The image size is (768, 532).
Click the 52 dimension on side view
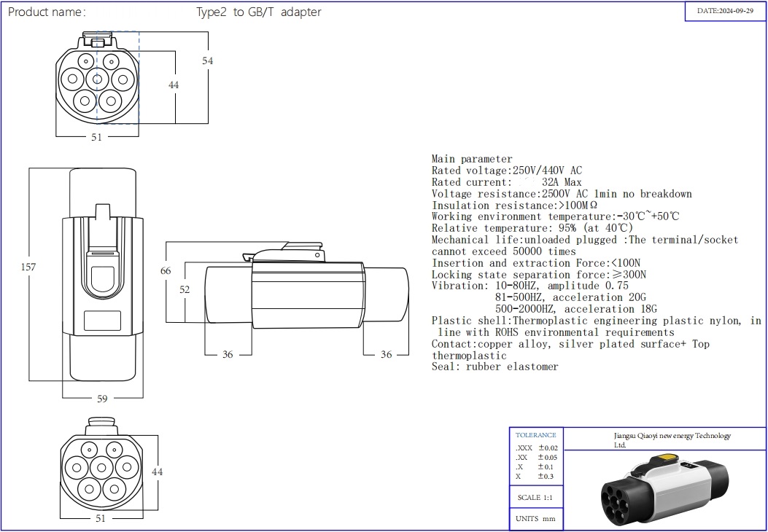[185, 289]
